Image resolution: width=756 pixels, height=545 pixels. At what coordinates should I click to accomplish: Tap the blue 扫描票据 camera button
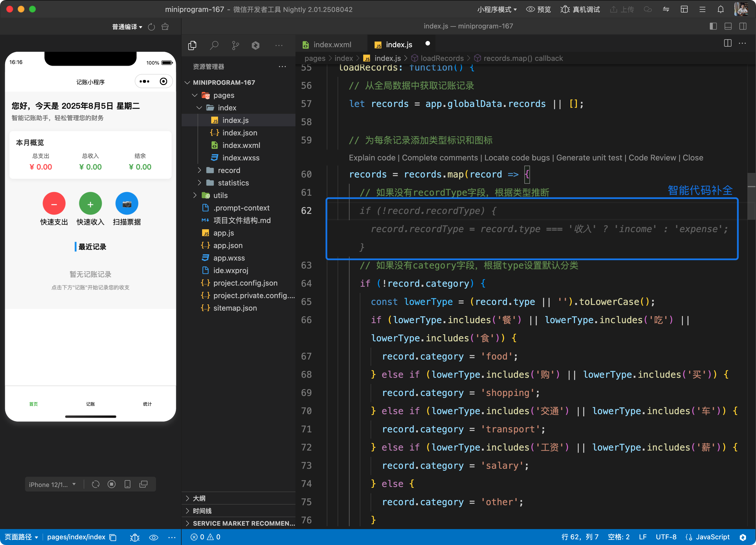tap(127, 204)
